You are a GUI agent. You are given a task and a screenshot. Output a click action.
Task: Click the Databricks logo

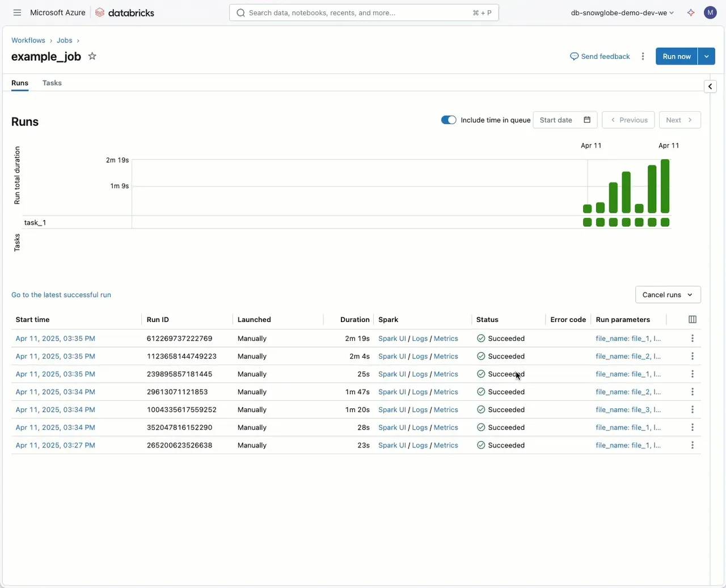[125, 12]
